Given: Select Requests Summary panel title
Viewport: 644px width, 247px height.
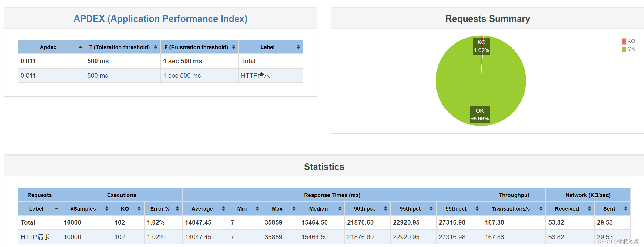Looking at the screenshot, I should 488,19.
